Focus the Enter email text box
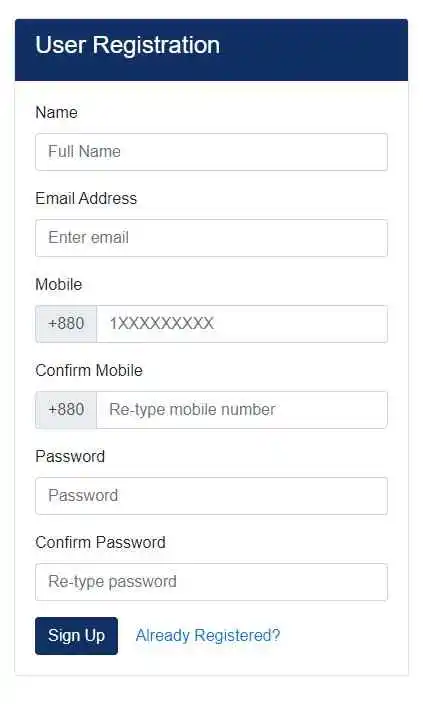Viewport: 423px width, 704px height. tap(211, 238)
